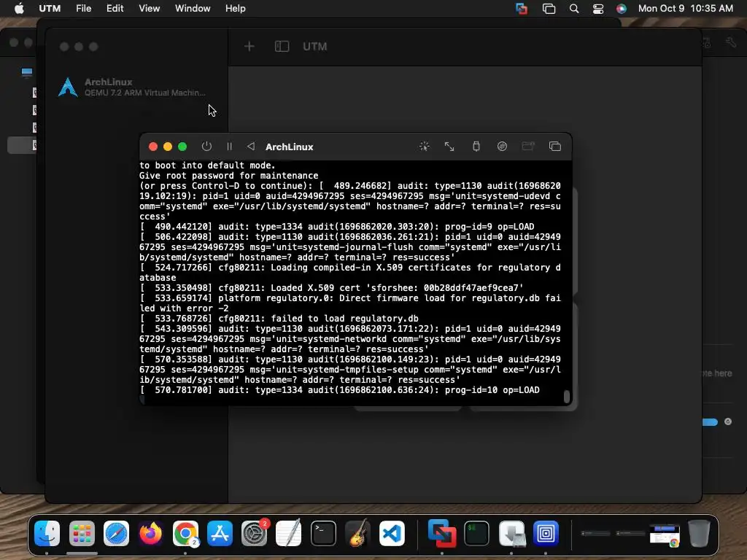Open Spotlight search in menu bar
This screenshot has height=560, width=747.
click(574, 9)
